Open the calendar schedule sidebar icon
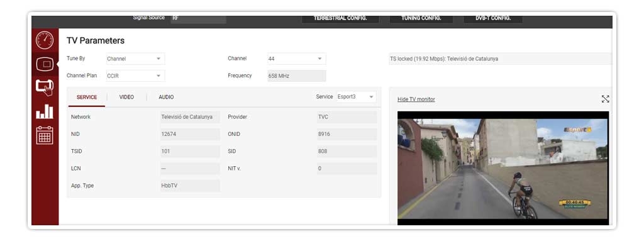Viewport: 644px width, 241px height. tap(45, 135)
